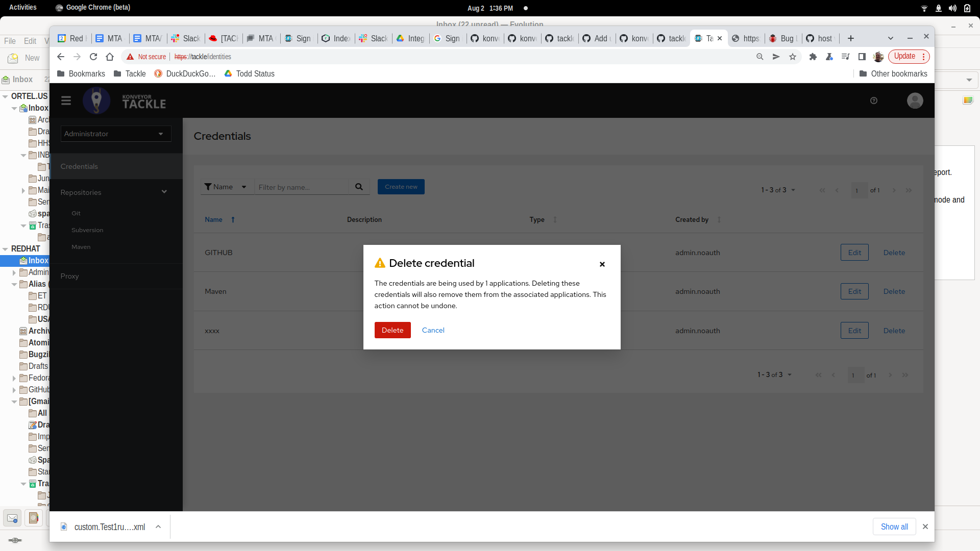Click the search magnifier icon
Image resolution: width=980 pixels, height=551 pixels.
pyautogui.click(x=359, y=187)
